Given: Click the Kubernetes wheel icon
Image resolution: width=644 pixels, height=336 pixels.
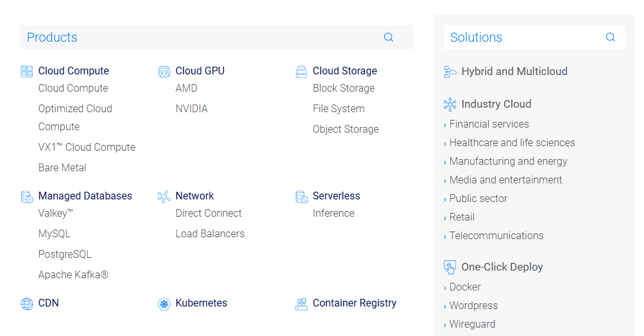Looking at the screenshot, I should coord(164,304).
